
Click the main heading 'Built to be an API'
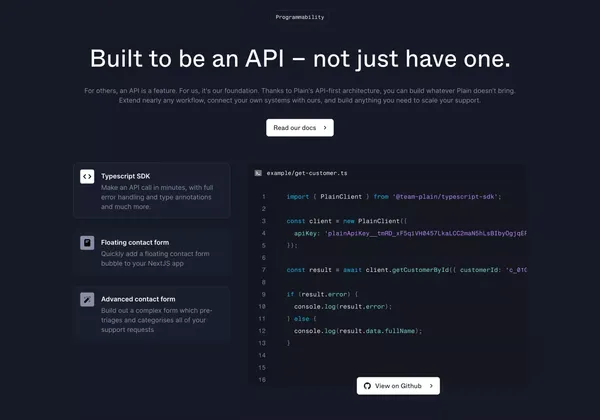(x=300, y=59)
